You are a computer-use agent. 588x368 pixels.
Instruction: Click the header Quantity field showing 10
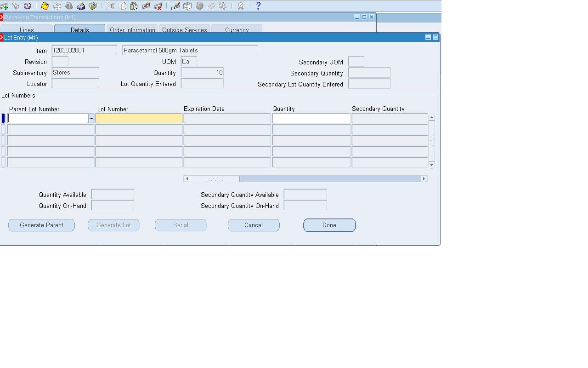tap(202, 72)
